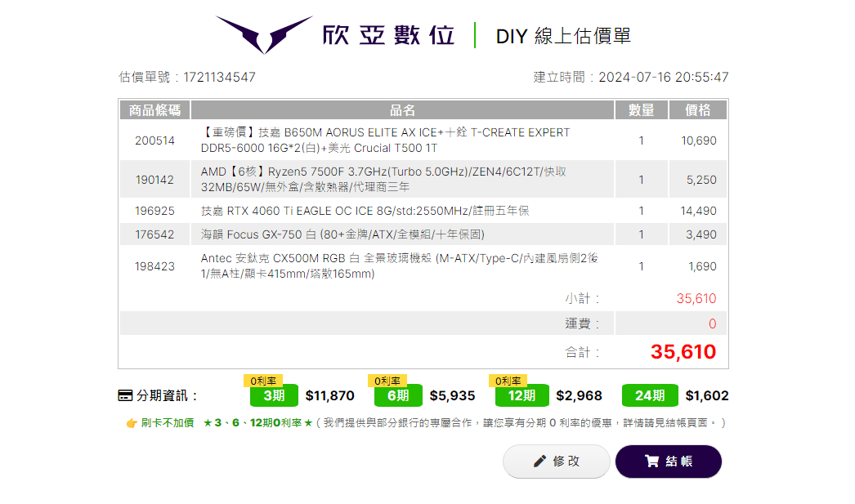The height and width of the screenshot is (504, 855).
Task: Click the quantity 1 in the RTX 4060 Ti row
Action: [x=641, y=211]
